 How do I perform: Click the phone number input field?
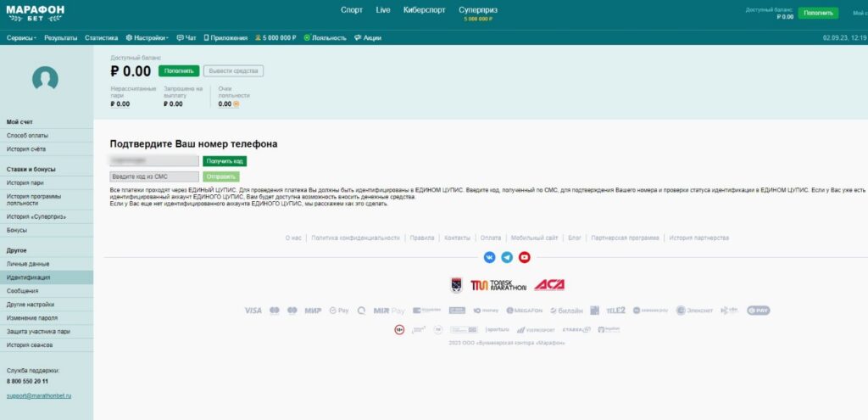[154, 160]
